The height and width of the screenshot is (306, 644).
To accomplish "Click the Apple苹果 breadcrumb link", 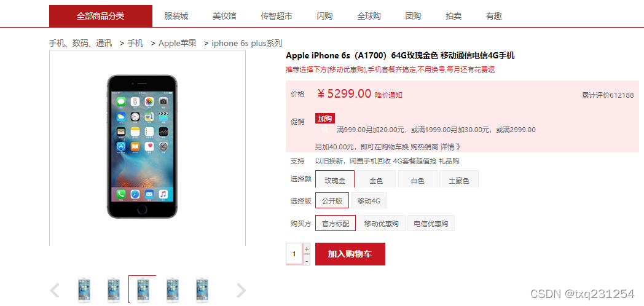I will click(x=178, y=43).
